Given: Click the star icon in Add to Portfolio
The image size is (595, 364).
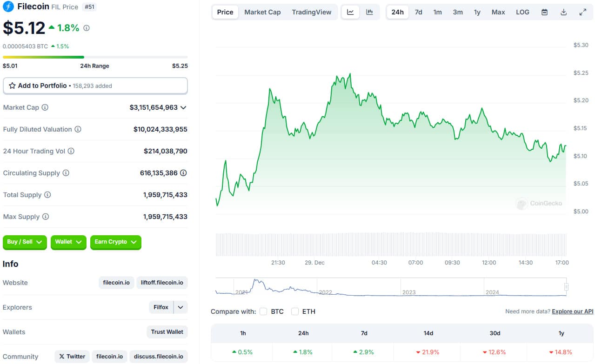Looking at the screenshot, I should coord(12,86).
